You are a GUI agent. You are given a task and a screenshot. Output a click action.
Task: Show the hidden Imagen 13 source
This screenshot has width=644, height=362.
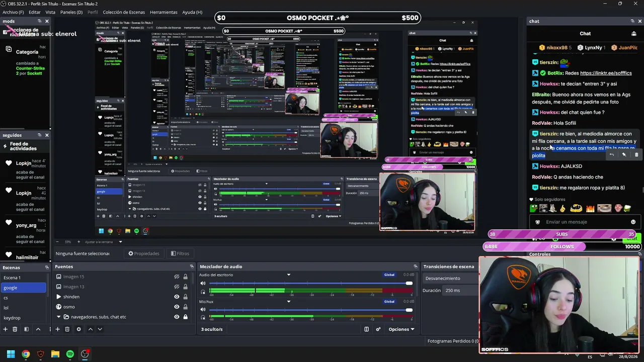(x=177, y=287)
